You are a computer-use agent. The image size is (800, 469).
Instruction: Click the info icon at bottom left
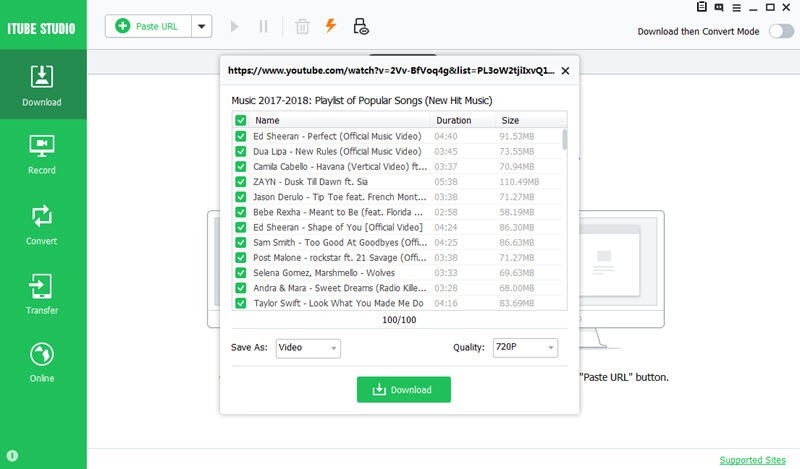pyautogui.click(x=13, y=456)
